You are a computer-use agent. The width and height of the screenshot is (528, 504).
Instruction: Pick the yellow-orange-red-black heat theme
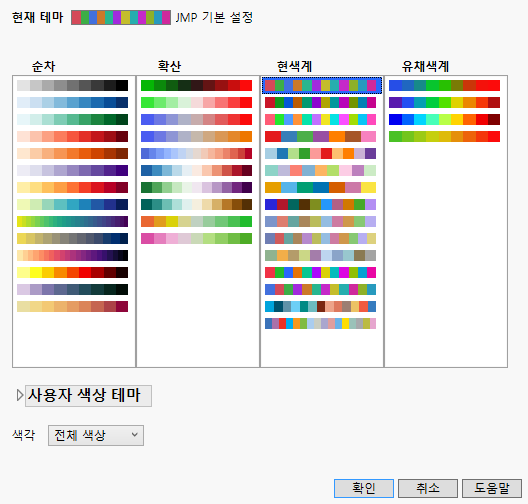tap(72, 272)
